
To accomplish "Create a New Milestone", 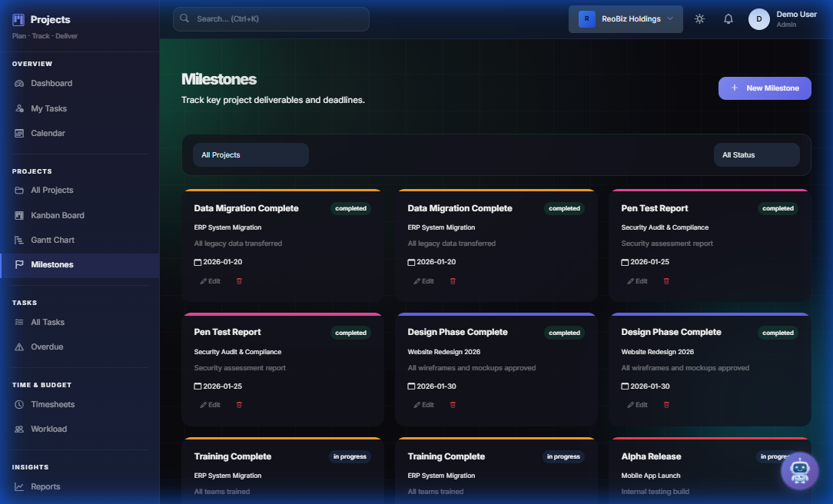I will tap(764, 88).
